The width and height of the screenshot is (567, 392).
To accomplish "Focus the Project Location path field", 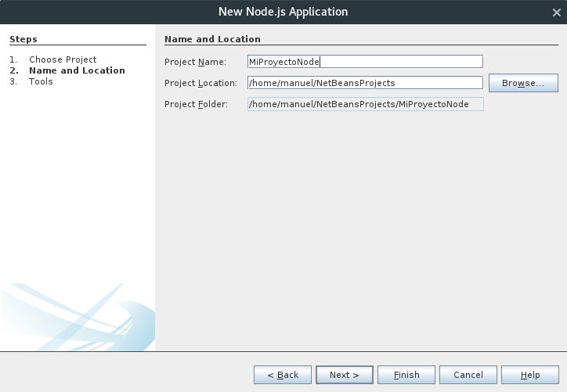I will click(x=365, y=83).
